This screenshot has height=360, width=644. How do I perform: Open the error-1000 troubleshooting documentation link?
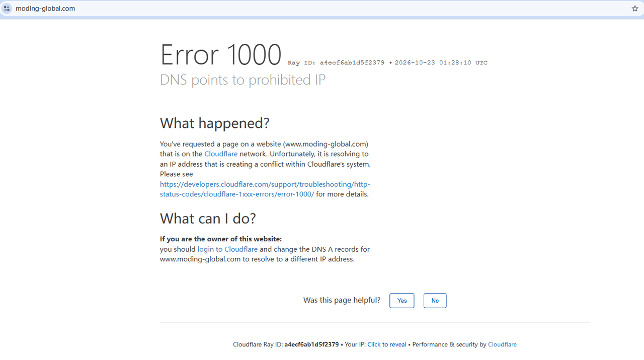point(265,189)
